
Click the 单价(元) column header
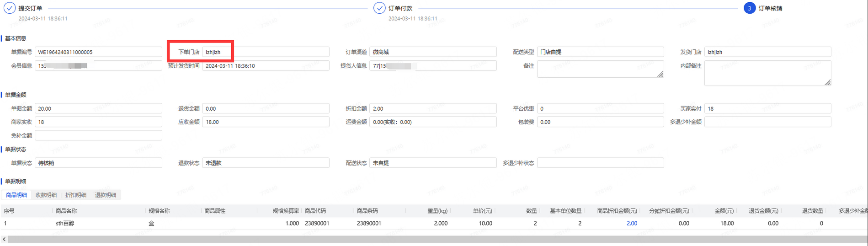pyautogui.click(x=483, y=211)
